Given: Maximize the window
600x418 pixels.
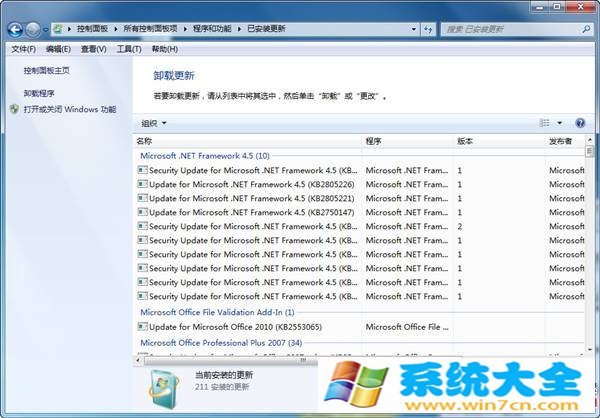Looking at the screenshot, I should [557, 7].
